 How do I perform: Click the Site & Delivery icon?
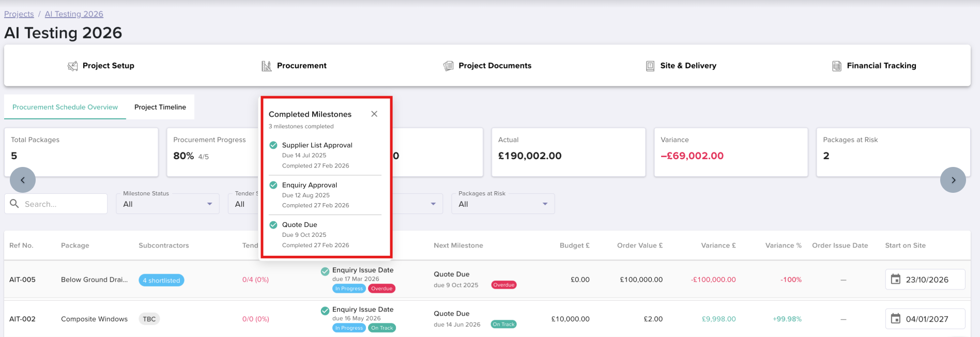point(650,66)
